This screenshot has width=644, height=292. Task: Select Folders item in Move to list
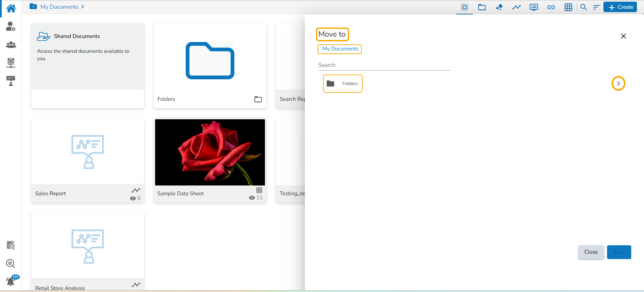point(343,83)
